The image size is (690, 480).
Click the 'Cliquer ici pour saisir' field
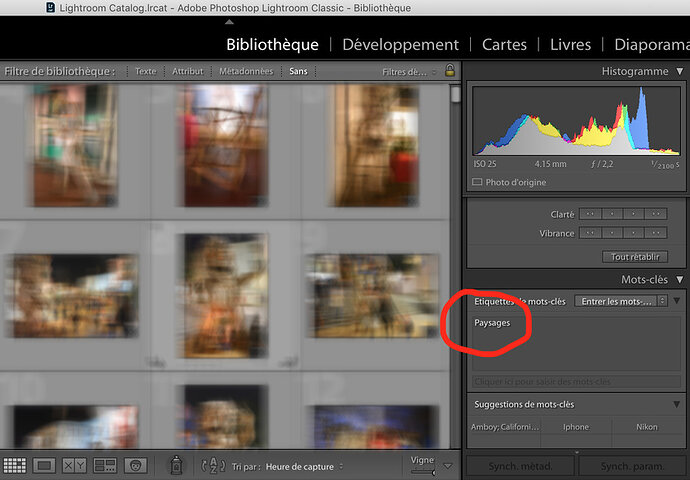click(576, 381)
